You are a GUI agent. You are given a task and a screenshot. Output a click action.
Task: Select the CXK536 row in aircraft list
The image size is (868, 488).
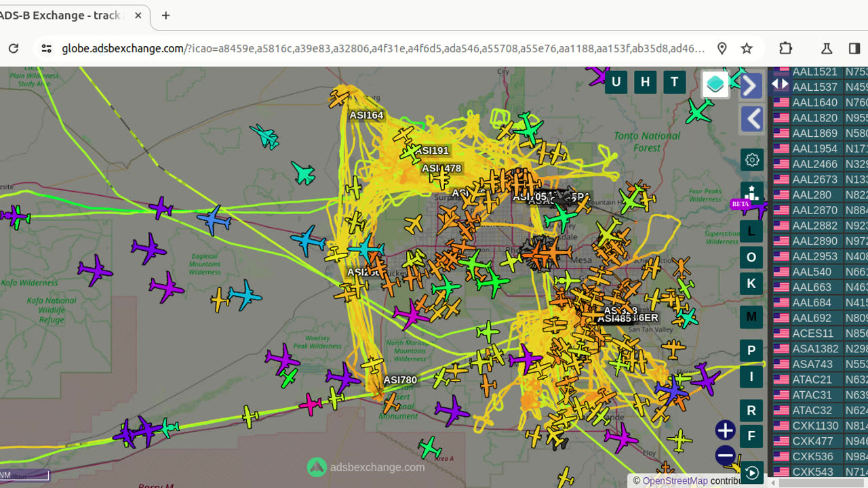tap(819, 457)
